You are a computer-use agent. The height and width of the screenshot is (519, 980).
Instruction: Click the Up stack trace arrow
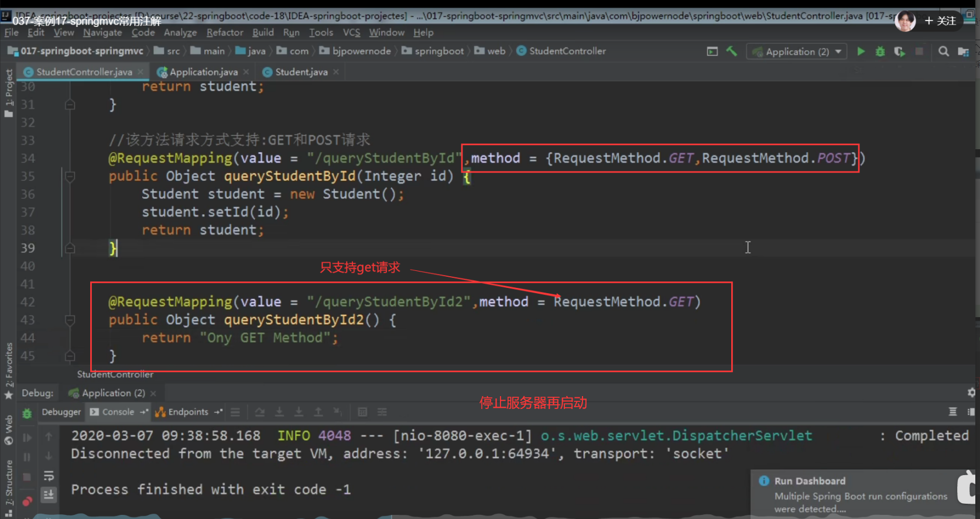coord(49,436)
